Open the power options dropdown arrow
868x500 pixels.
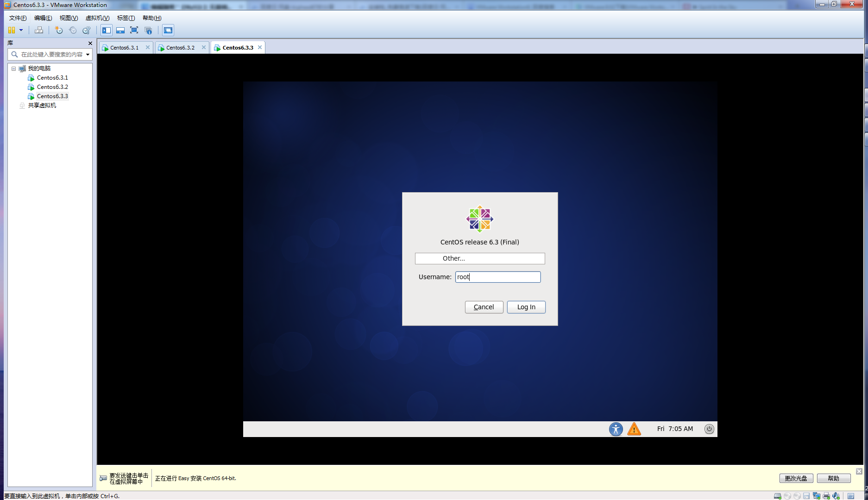[21, 30]
